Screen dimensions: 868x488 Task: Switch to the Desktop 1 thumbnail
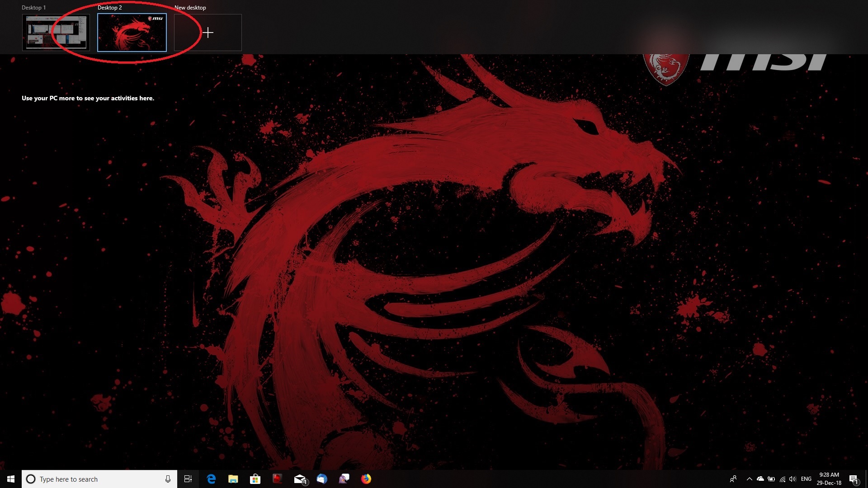(56, 33)
